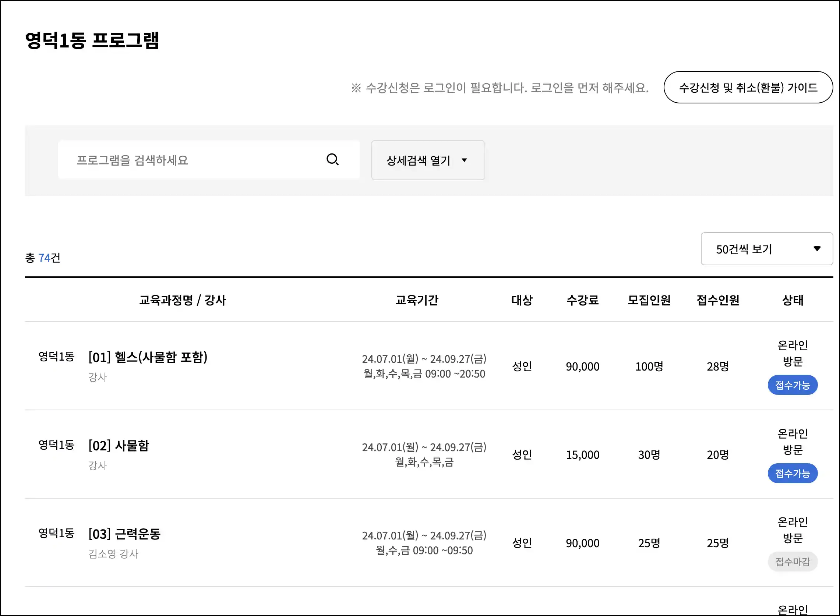
Task: Open the [03] 근력운동 course link
Action: [x=124, y=534]
